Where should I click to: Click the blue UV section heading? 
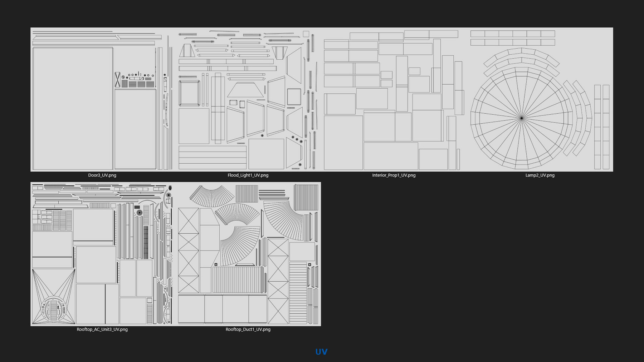point(321,352)
